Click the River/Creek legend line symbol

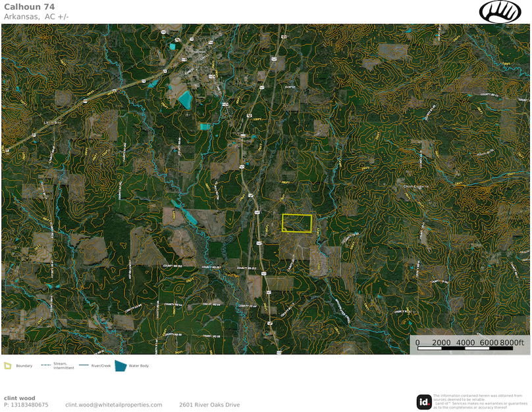[x=84, y=365]
